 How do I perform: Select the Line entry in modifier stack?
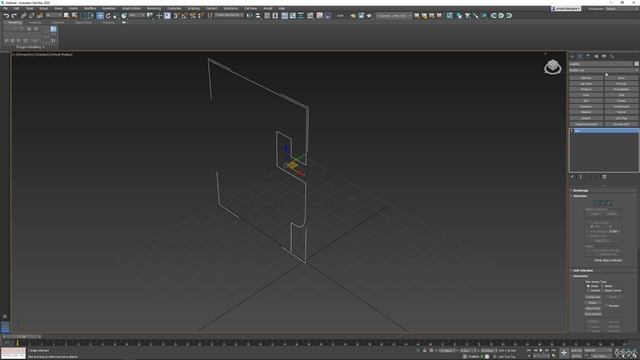tap(604, 131)
